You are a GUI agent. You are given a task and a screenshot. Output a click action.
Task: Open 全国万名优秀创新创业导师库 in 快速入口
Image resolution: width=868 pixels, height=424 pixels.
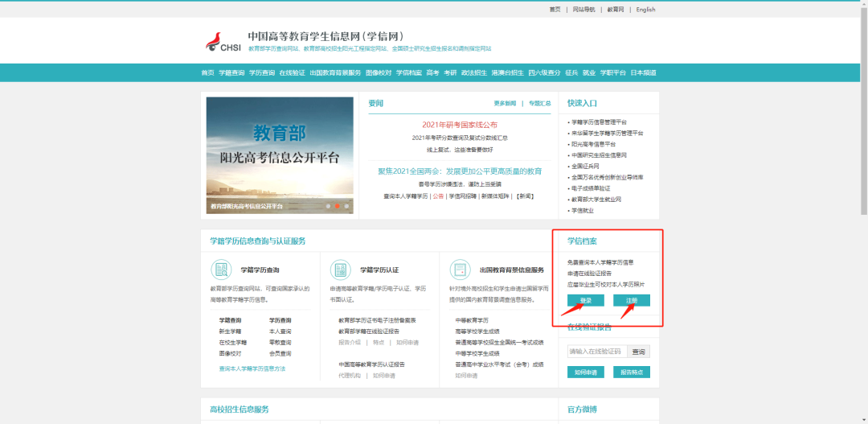[x=608, y=177]
